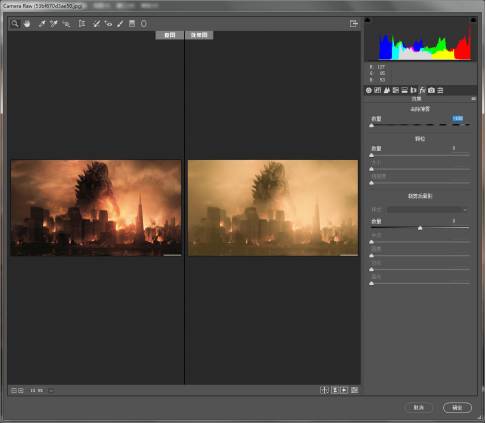Click the original before image preview
The height and width of the screenshot is (423, 486).
pyautogui.click(x=96, y=208)
